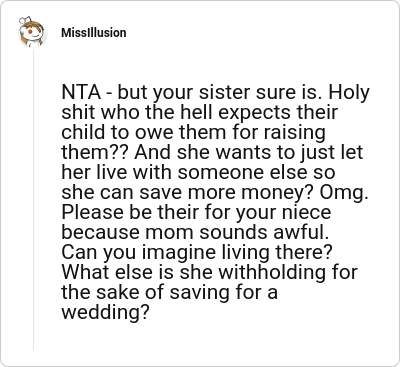Visit the MissIllusion user profile
Viewport: 400px width, 367px height.
(94, 33)
